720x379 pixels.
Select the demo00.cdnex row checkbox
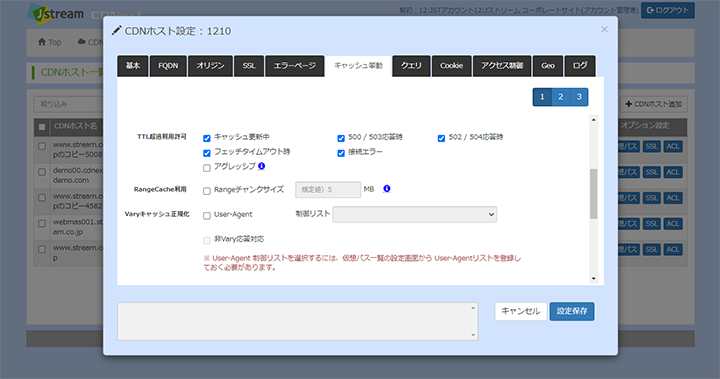(x=42, y=172)
